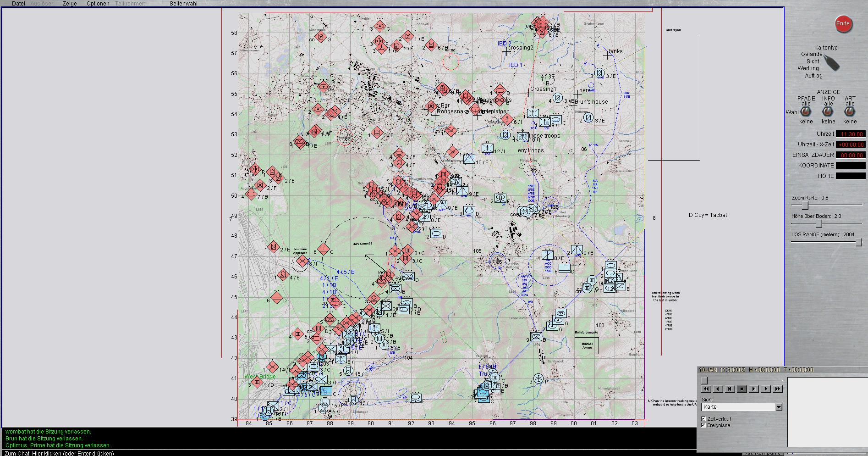Uncheck the Zeitverlauf checkbox

(703, 419)
